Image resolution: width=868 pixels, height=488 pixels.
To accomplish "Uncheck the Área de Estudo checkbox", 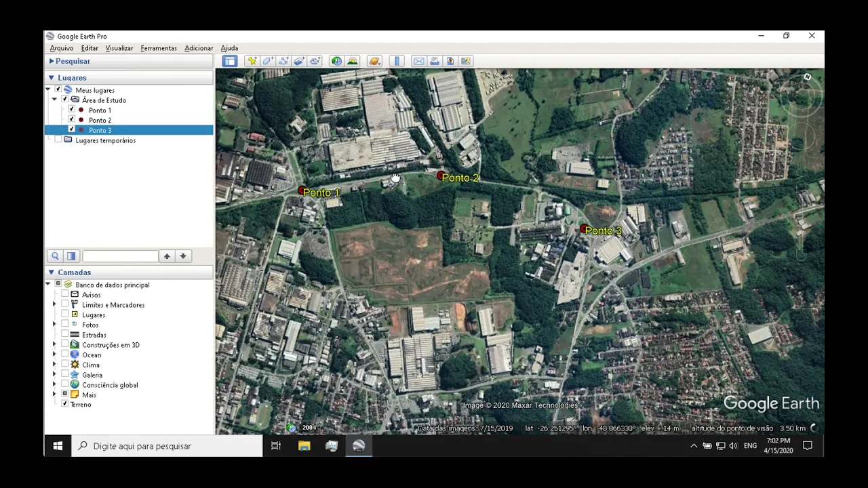I will pos(65,100).
